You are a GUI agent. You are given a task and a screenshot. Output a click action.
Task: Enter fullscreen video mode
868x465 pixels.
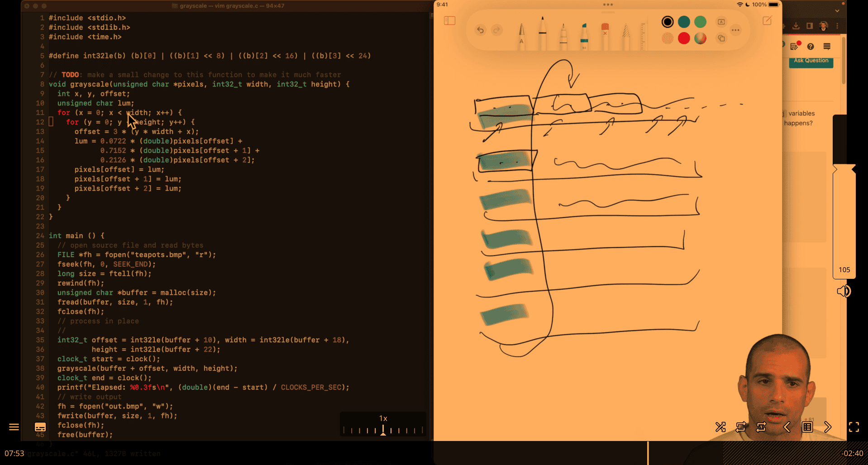[x=854, y=427]
